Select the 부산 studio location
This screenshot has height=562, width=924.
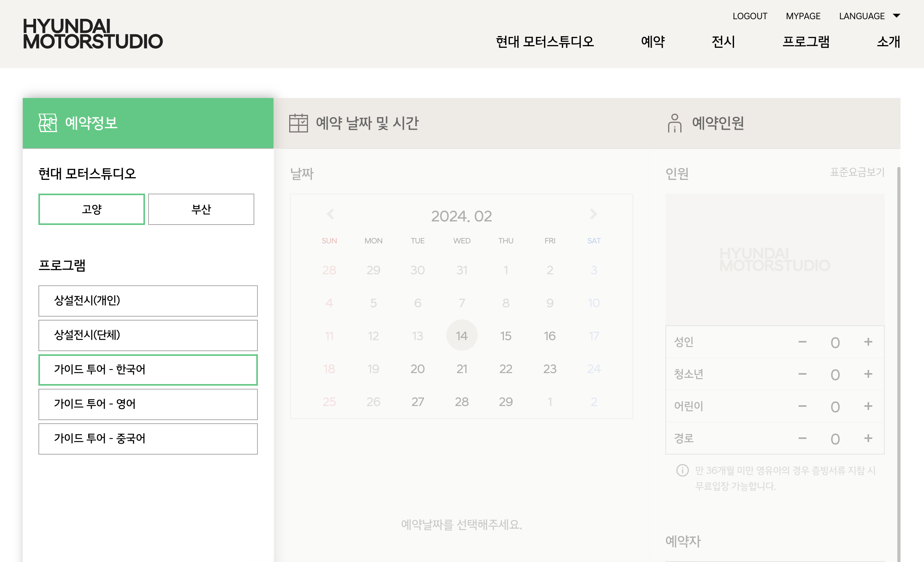tap(201, 209)
